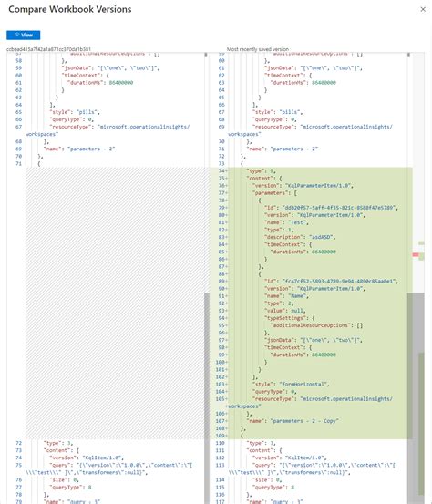Viewport: 432px width, 504px height.
Task: Close the Compare Workbook Versions dialog
Action: (x=423, y=10)
